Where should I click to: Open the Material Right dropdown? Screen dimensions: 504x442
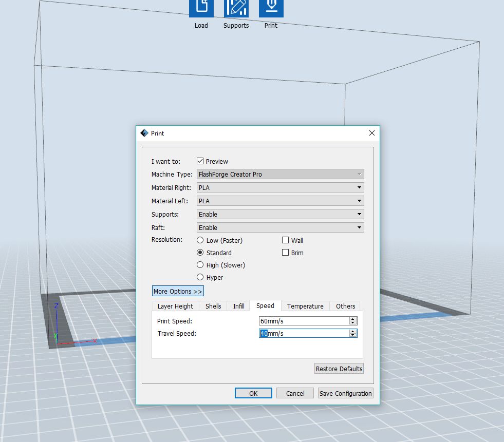280,188
